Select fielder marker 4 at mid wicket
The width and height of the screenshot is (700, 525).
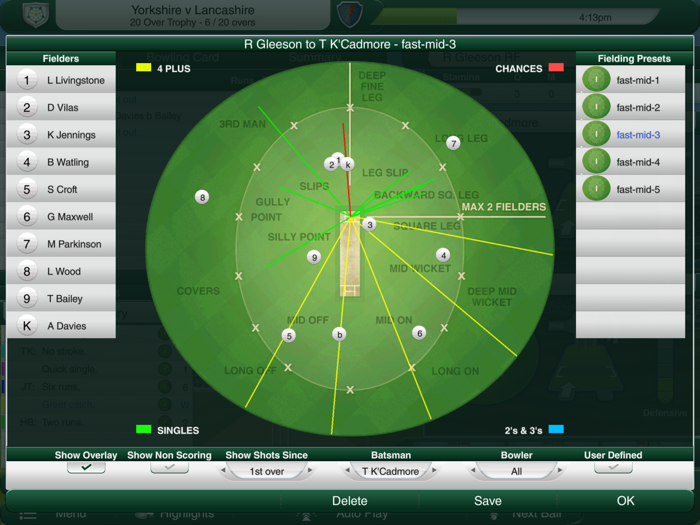point(443,255)
